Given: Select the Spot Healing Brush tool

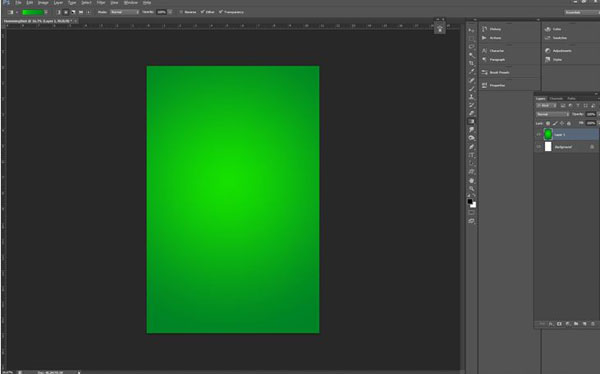Looking at the screenshot, I should pos(471,80).
